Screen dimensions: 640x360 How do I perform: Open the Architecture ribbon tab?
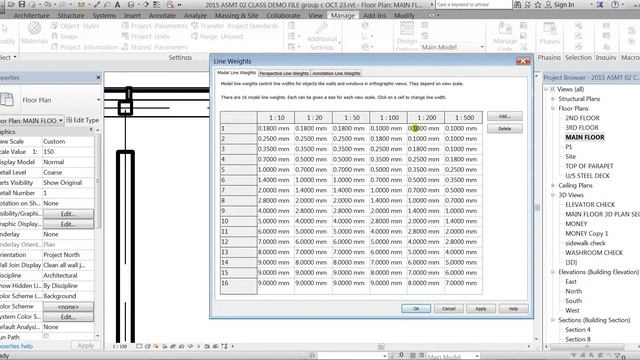tap(31, 16)
